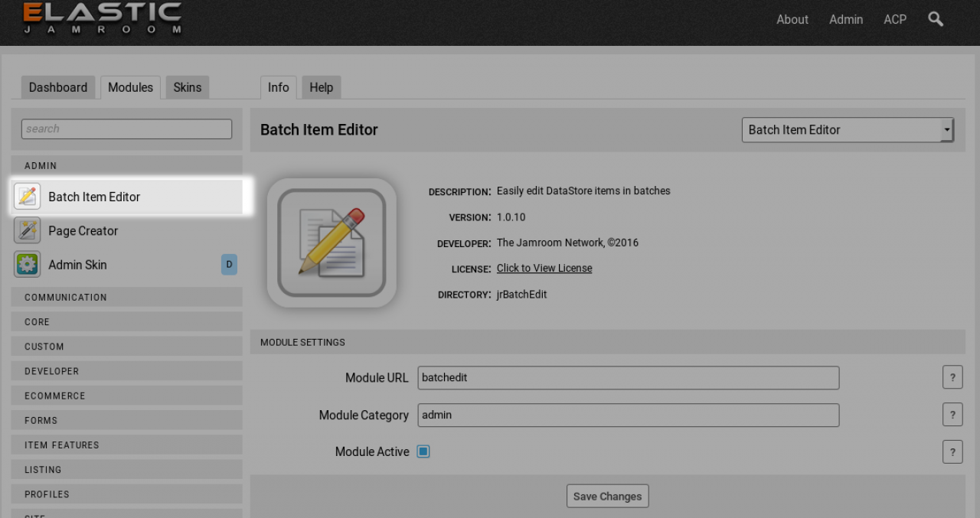This screenshot has width=980, height=518.
Task: Open the search magnifier icon in header
Action: 936,19
